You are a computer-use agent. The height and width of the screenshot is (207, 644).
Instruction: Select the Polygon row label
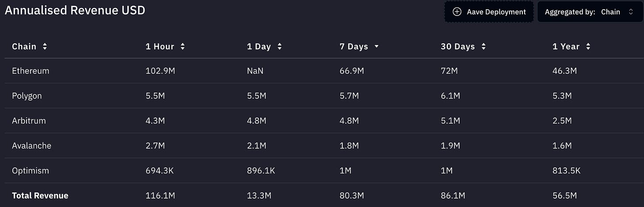27,95
